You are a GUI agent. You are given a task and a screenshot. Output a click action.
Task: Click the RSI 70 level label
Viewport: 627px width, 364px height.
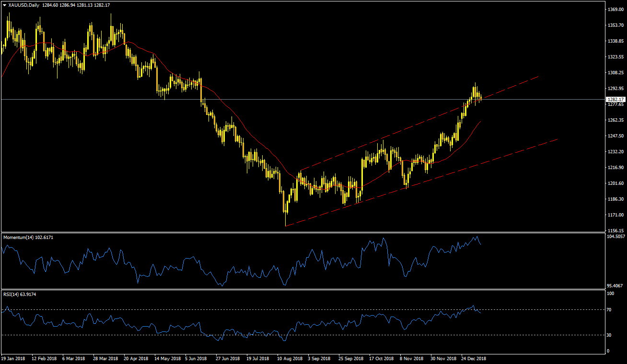click(x=609, y=310)
